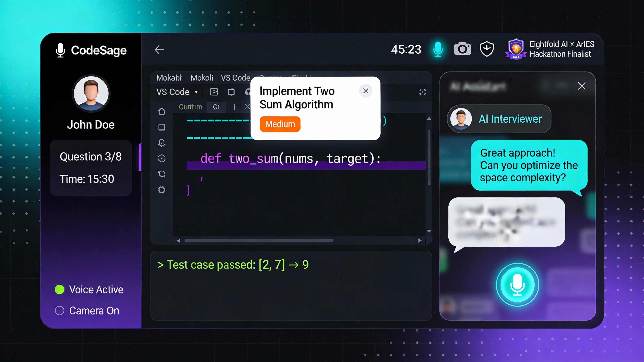Click the horizontal scroll right arrow
The width and height of the screenshot is (644, 362).
[x=420, y=241]
